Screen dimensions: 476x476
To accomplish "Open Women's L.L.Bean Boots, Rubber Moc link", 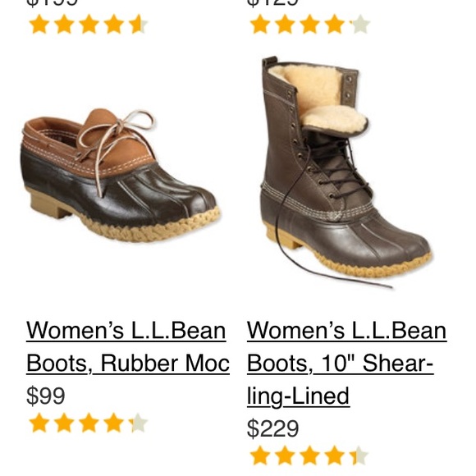I will click(128, 346).
